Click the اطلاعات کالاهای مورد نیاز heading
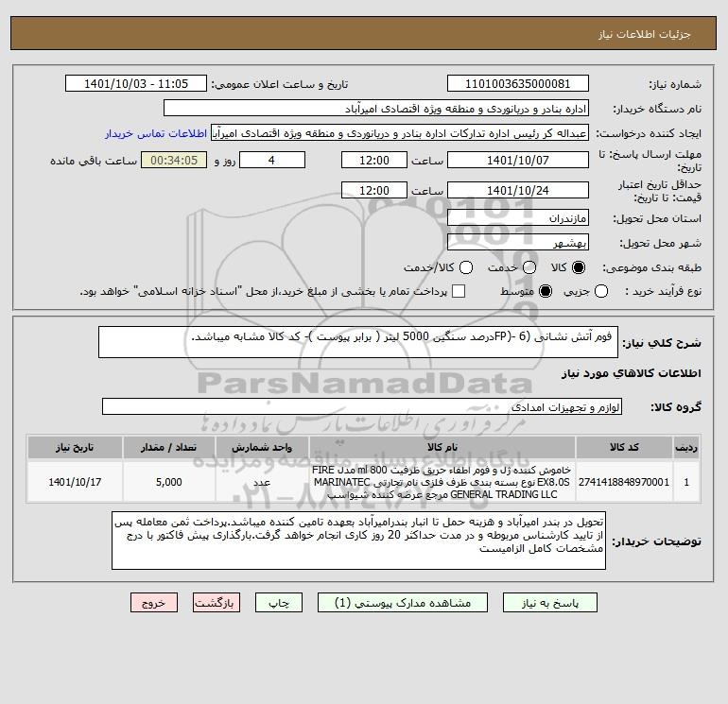Viewport: 728px width, 704px height. (x=632, y=373)
